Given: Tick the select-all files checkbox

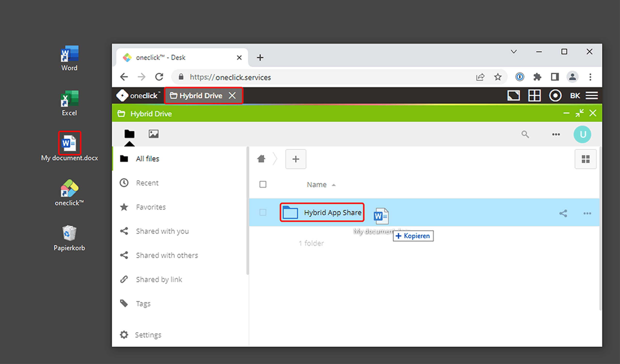Looking at the screenshot, I should pyautogui.click(x=263, y=184).
